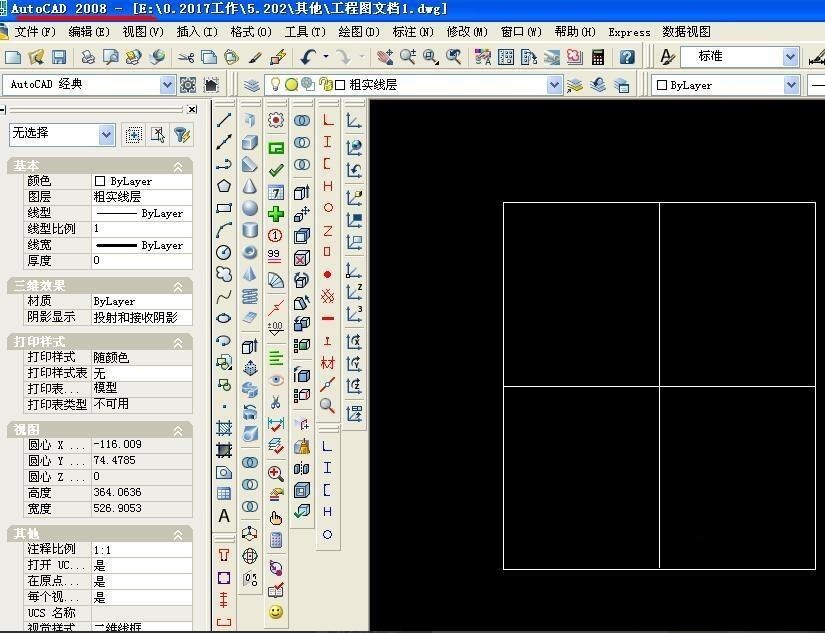Select the Line draw tool
The height and width of the screenshot is (633, 825).
click(224, 120)
